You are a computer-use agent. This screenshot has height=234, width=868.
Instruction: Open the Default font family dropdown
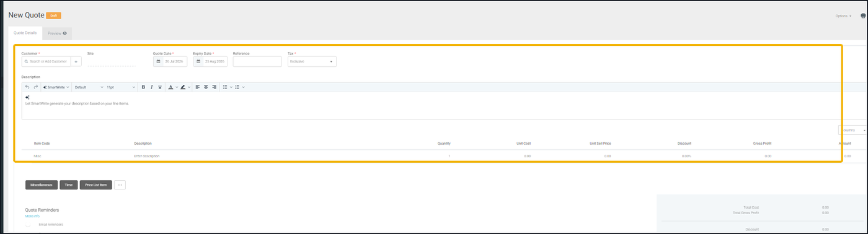tap(89, 87)
